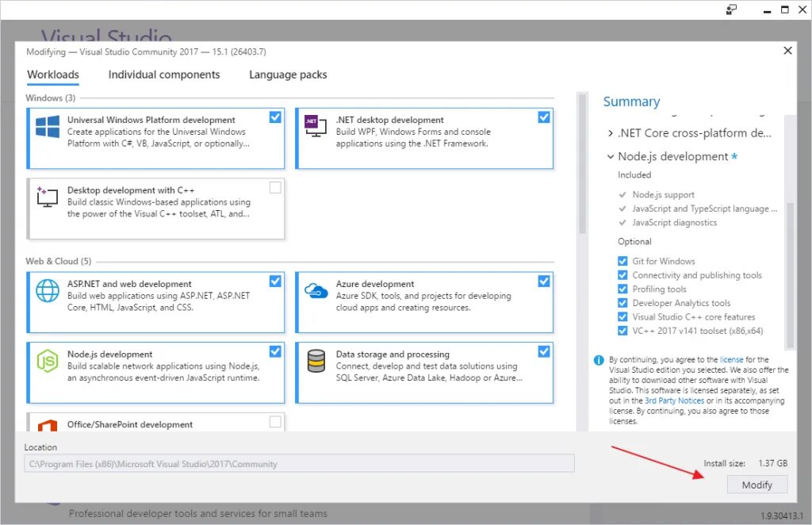This screenshot has height=525, width=812.
Task: Uncheck Git for Windows optional component
Action: click(x=622, y=261)
